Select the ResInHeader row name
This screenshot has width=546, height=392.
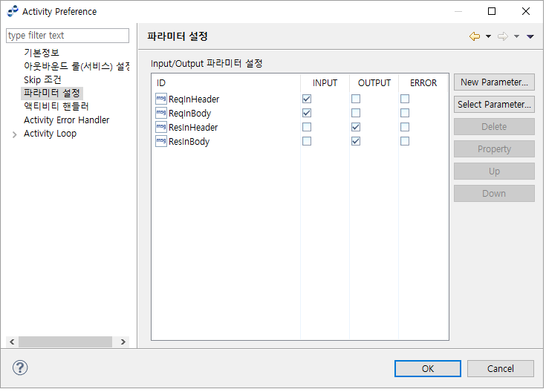click(x=193, y=128)
